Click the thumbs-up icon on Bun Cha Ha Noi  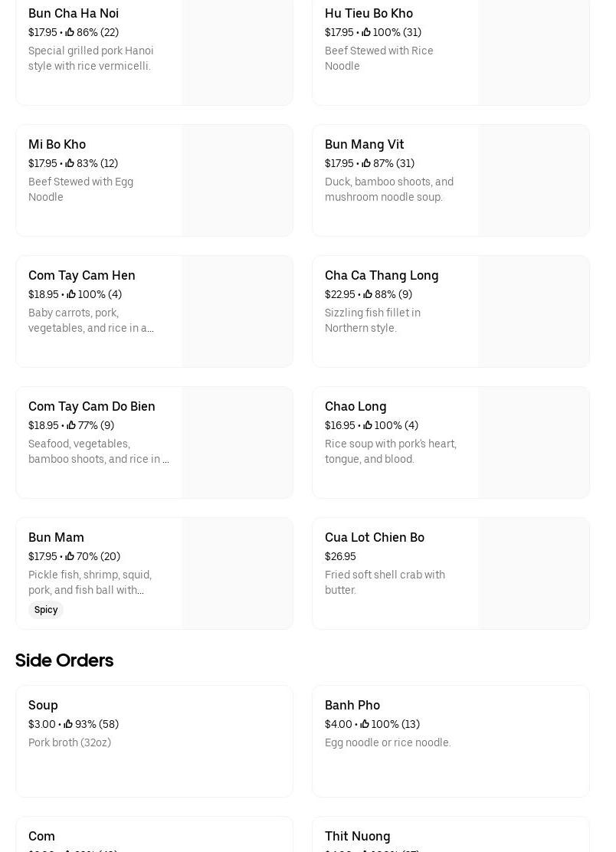coord(70,32)
